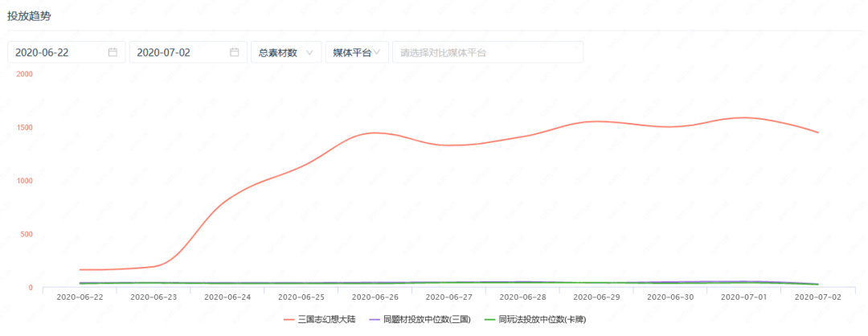Viewport: 868px width, 336px height.
Task: Click calendar icon in 2020-06-22 field
Action: pyautogui.click(x=113, y=52)
